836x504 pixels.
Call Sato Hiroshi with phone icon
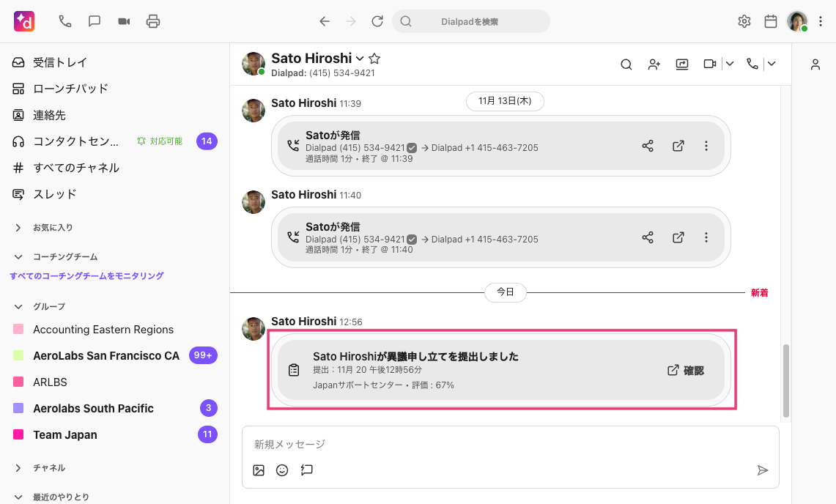pos(752,64)
